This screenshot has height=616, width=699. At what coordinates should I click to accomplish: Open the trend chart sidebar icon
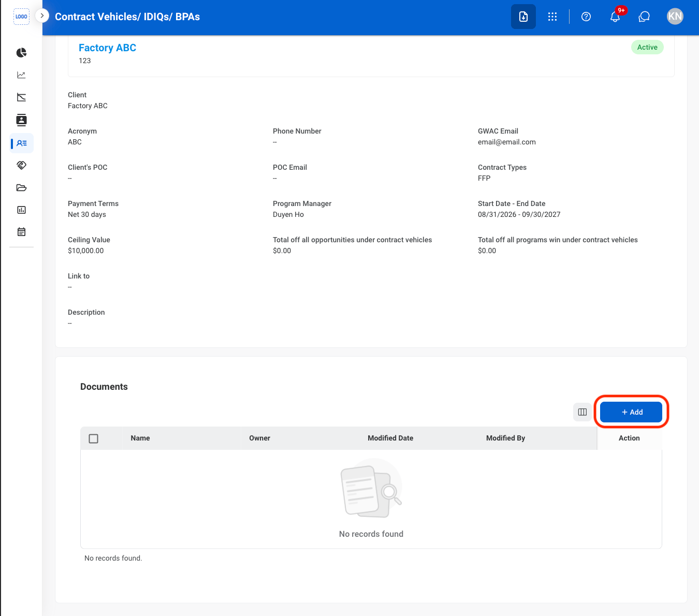[x=21, y=97]
